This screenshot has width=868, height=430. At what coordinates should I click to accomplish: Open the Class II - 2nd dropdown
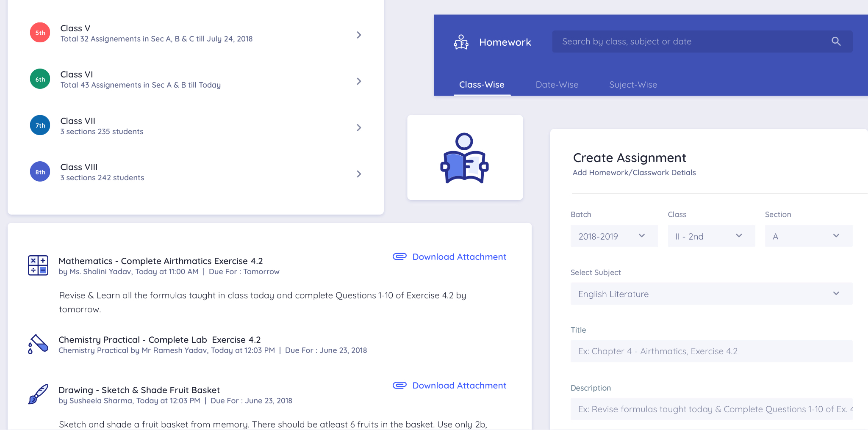click(x=711, y=236)
